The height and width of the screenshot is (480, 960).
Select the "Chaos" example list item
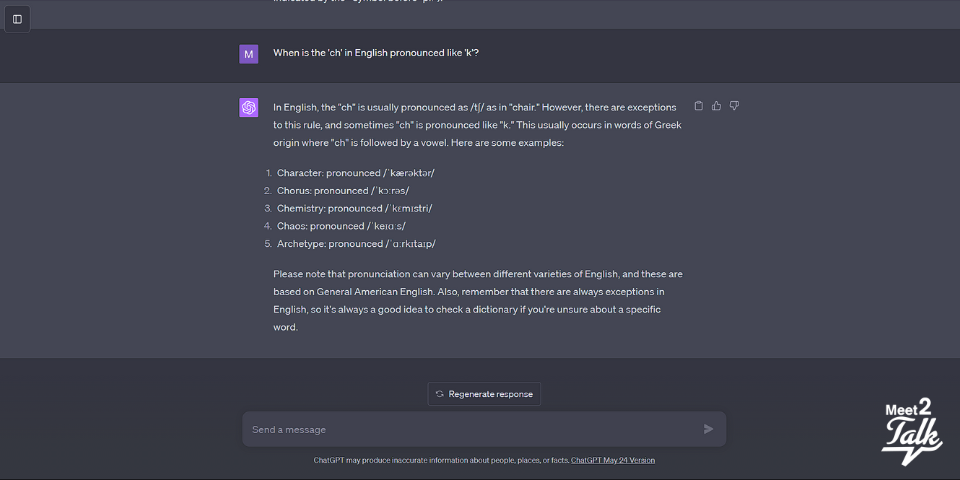341,226
